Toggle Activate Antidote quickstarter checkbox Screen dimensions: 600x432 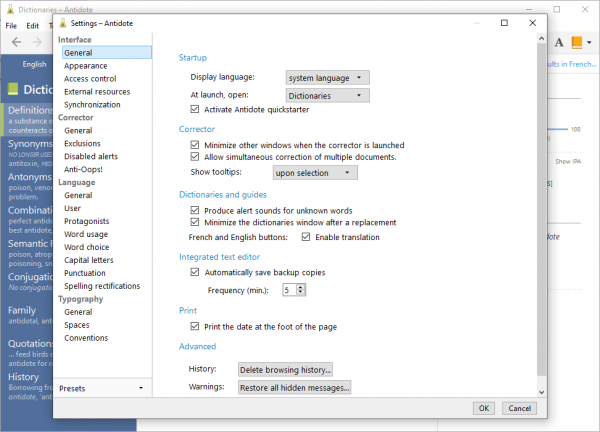pos(195,109)
